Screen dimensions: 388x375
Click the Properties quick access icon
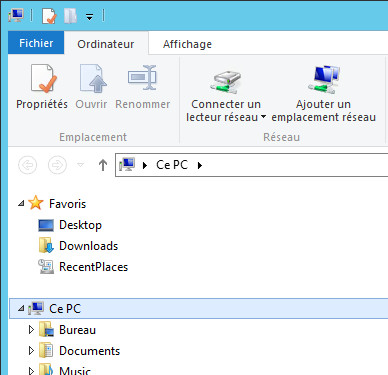coord(49,16)
